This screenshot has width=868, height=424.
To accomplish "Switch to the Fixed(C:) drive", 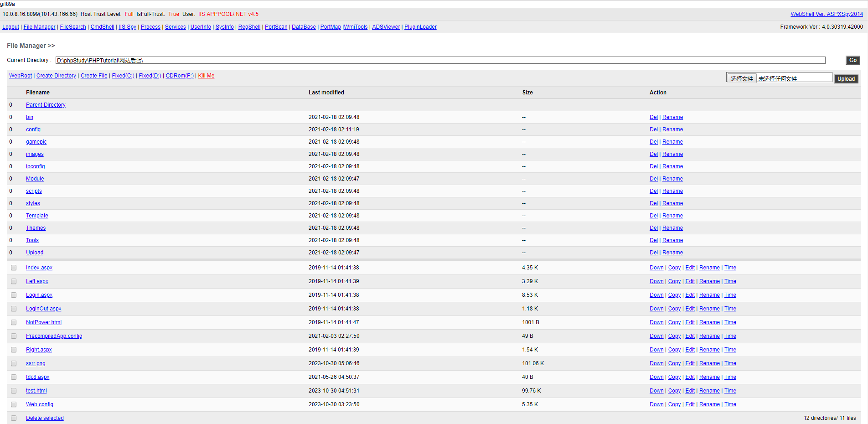I will [123, 76].
